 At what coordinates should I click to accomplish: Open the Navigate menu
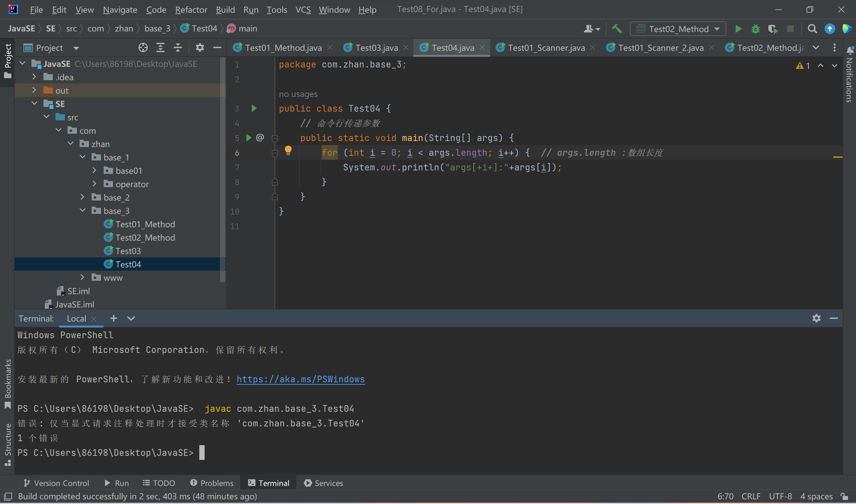tap(120, 9)
